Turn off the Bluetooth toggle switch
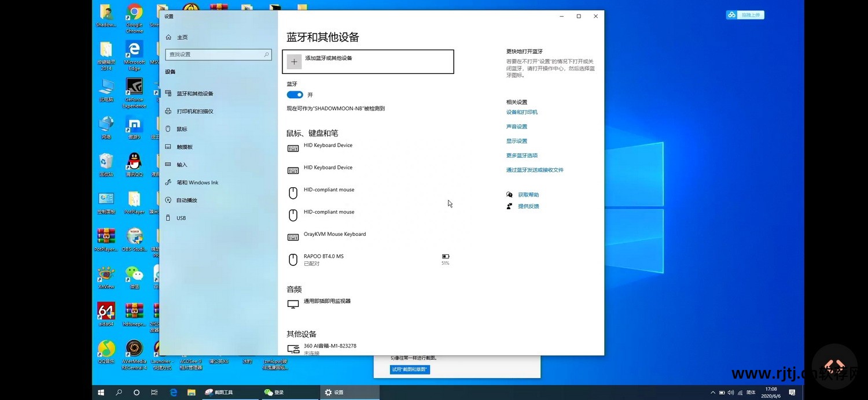 point(295,95)
